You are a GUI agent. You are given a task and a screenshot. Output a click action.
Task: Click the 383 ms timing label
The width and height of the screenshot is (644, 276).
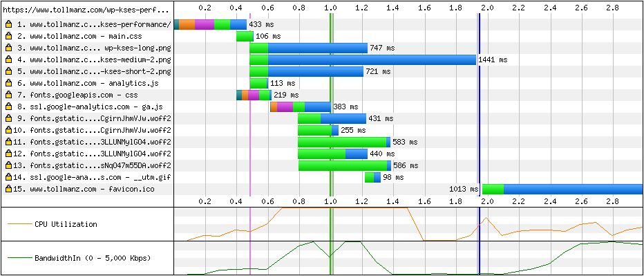345,107
